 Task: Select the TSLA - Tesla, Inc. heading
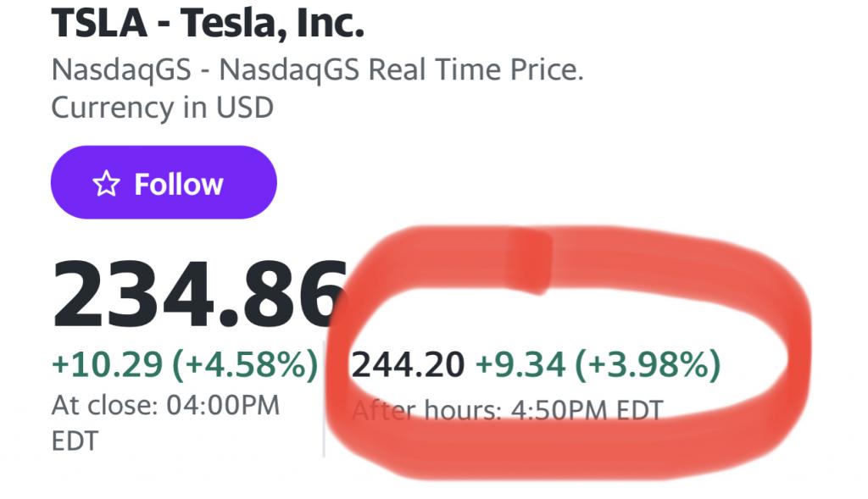(x=208, y=23)
